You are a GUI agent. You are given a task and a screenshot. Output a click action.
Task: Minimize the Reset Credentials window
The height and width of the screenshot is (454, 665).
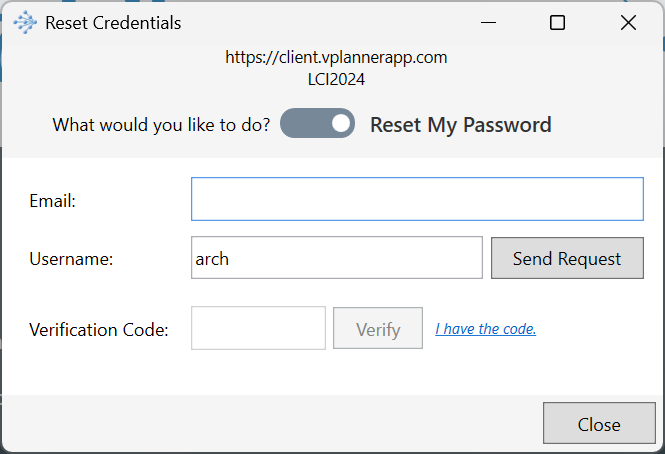(488, 22)
